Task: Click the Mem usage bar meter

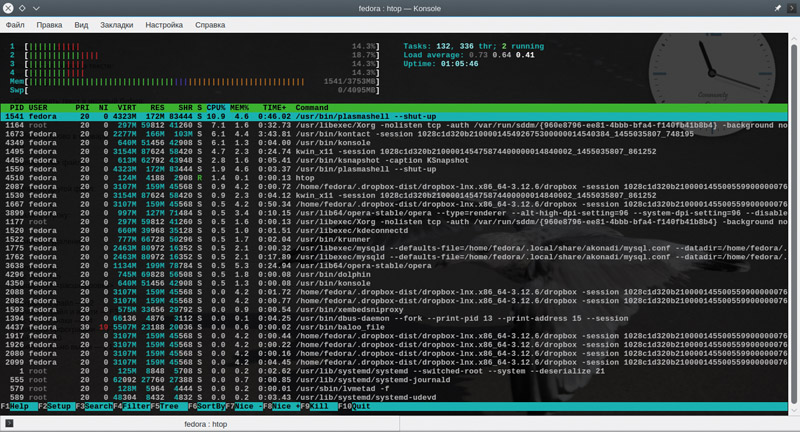Action: point(194,82)
